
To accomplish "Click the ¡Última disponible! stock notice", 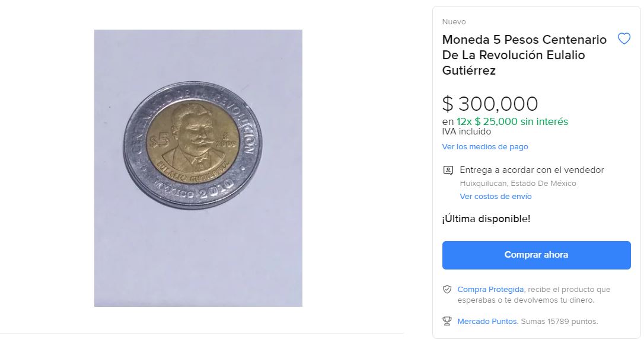I will pos(486,219).
